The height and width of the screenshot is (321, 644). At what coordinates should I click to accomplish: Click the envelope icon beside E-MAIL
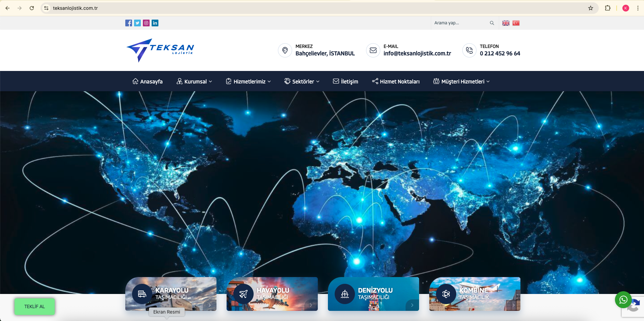(373, 50)
